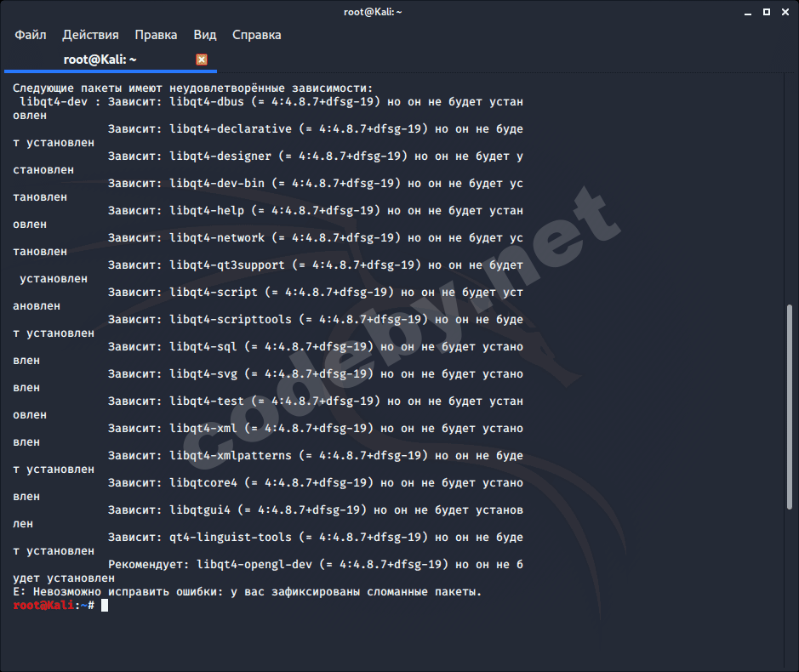799x672 pixels.
Task: Open the Вид menu
Action: 205,35
